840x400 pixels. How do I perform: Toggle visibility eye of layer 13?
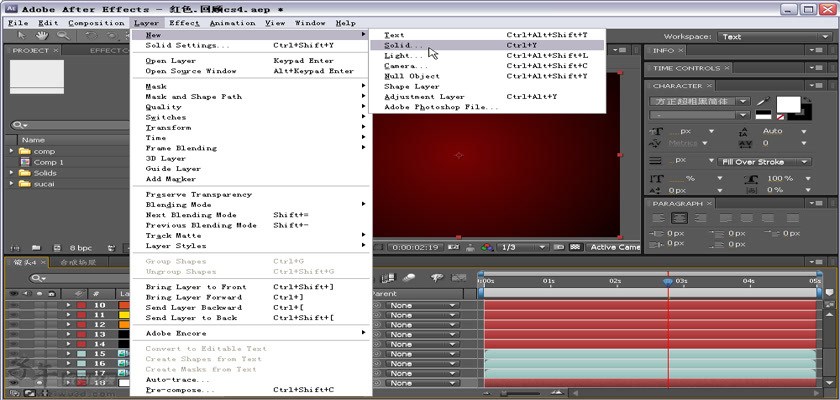coord(13,335)
